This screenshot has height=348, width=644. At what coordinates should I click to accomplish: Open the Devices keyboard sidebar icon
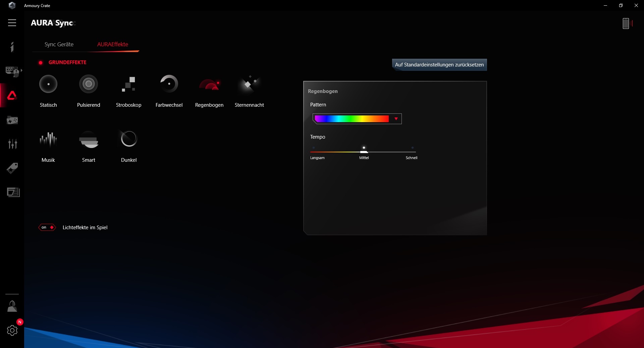click(12, 71)
